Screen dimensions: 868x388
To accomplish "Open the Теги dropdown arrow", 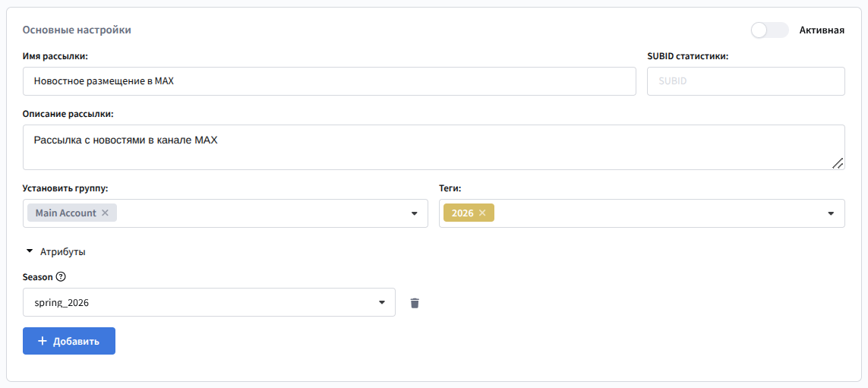I will click(x=831, y=213).
